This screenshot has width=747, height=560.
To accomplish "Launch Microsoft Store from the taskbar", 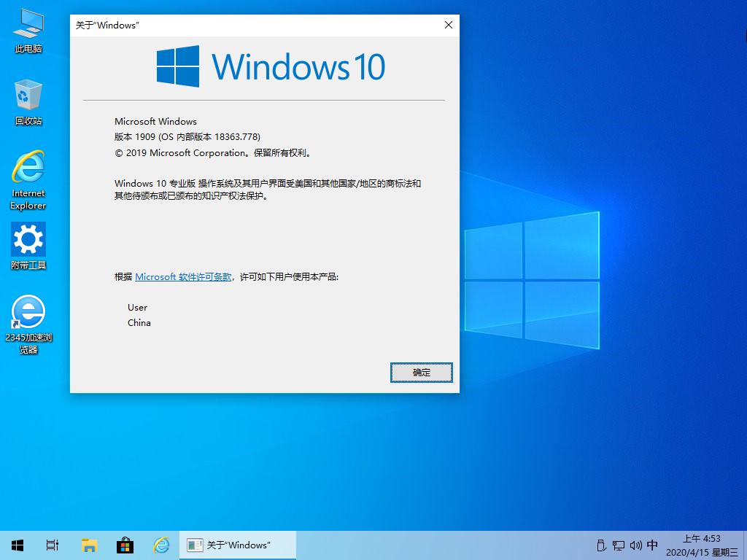I will click(x=125, y=545).
